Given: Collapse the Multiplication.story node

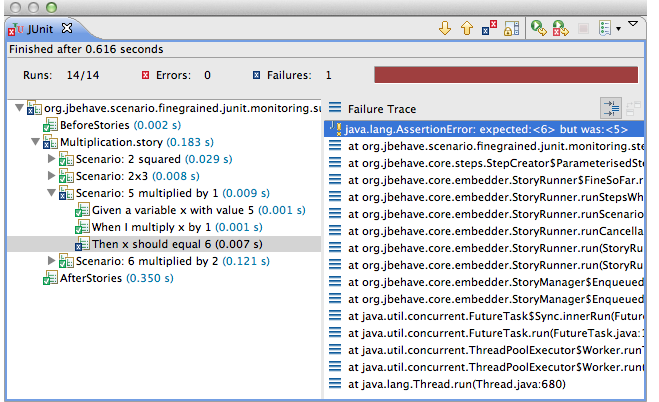Looking at the screenshot, I should pos(35,142).
